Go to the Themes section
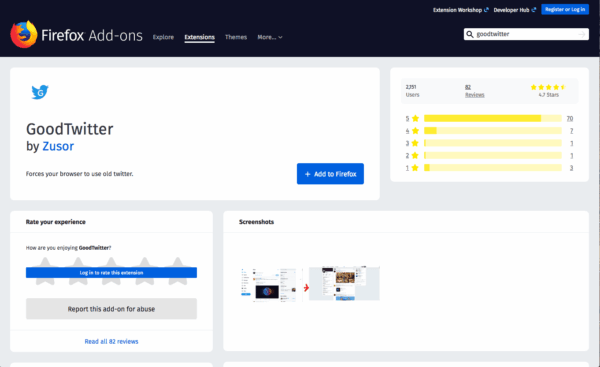The height and width of the screenshot is (367, 600). pos(236,37)
